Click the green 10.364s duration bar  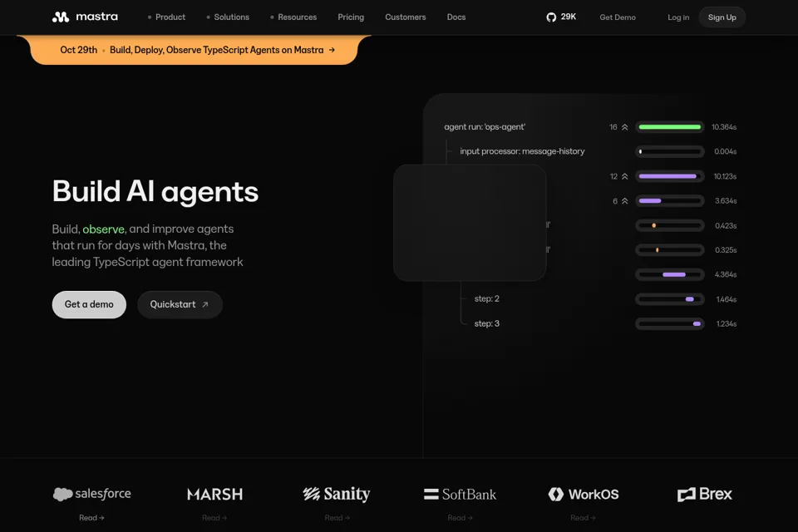[670, 126]
